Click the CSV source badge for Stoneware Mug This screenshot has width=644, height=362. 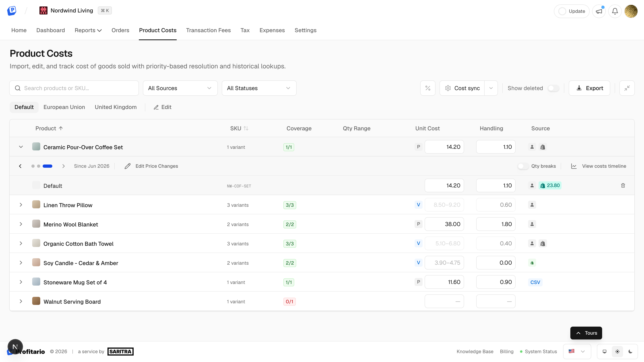click(535, 282)
